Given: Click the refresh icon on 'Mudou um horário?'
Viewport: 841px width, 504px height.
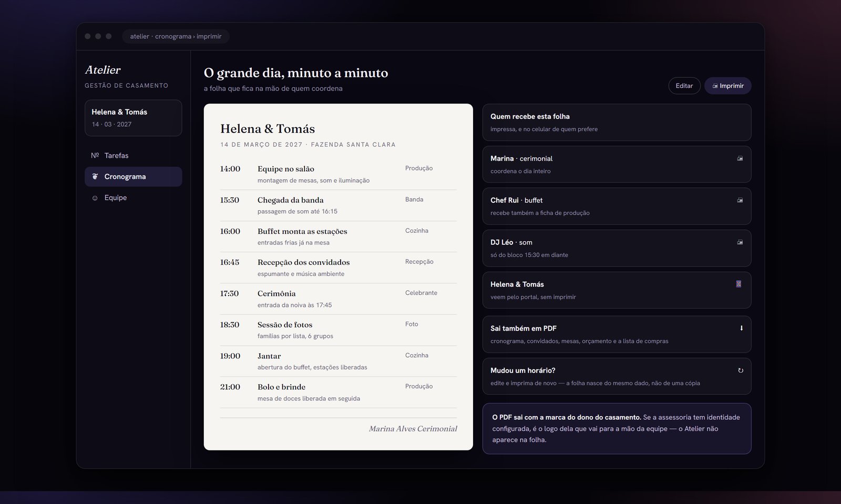Looking at the screenshot, I should 741,371.
